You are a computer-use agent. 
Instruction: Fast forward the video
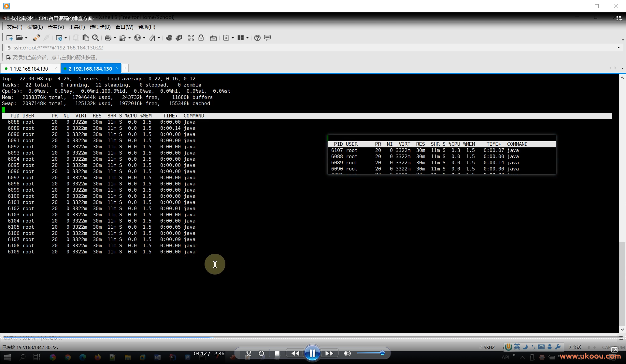pyautogui.click(x=329, y=353)
